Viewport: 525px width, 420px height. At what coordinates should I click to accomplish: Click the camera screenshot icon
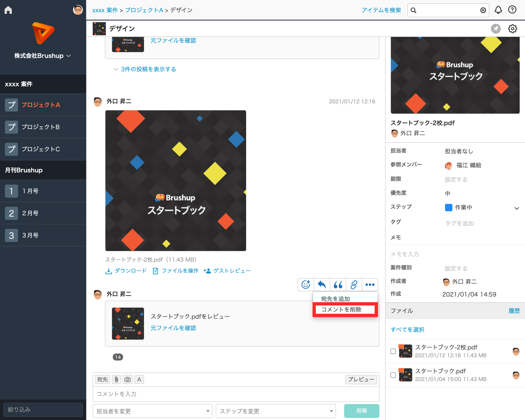point(127,379)
